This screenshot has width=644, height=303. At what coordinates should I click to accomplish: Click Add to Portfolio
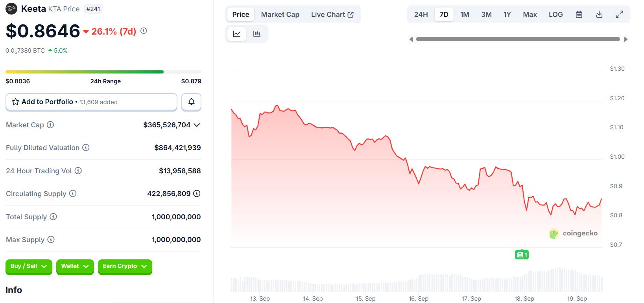(47, 101)
